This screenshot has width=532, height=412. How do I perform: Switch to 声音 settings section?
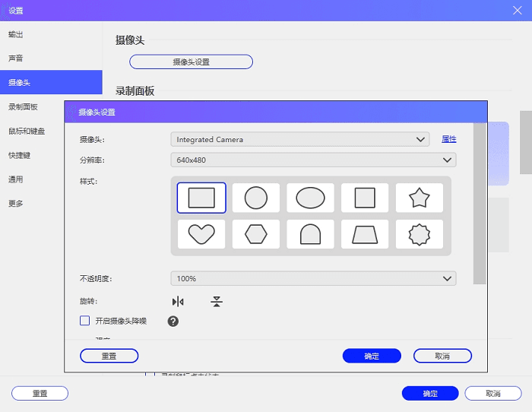coord(51,59)
